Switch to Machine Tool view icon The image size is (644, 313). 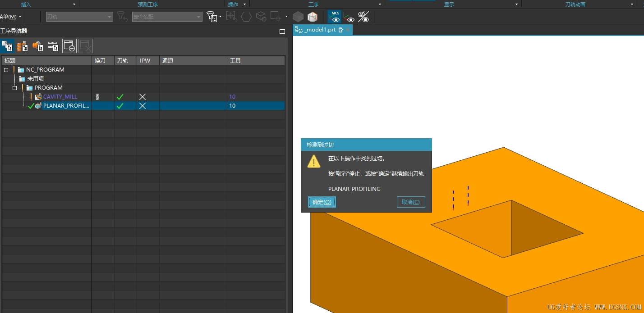[x=23, y=46]
